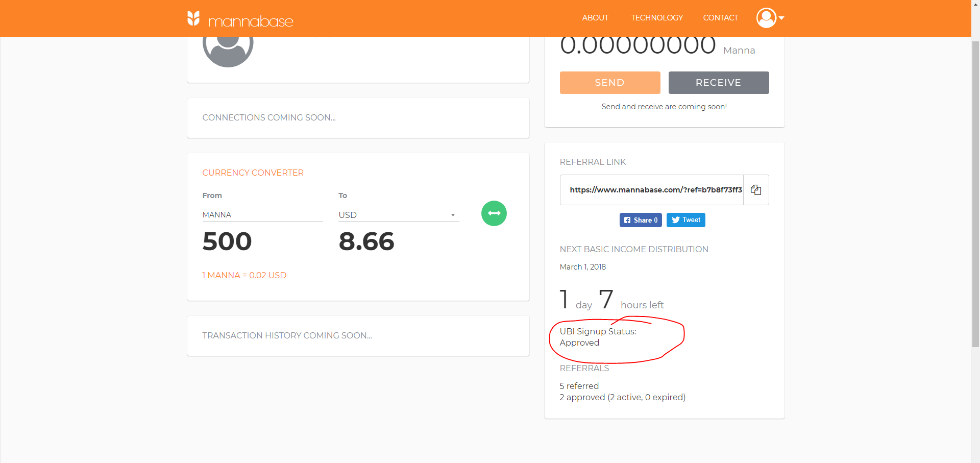Tweet the referral link
980x463 pixels.
coord(686,220)
